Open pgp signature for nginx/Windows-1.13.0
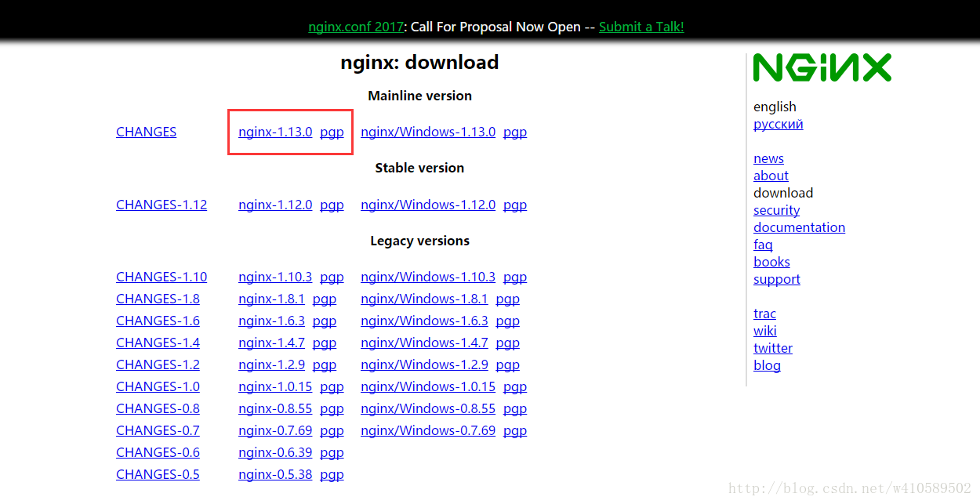The height and width of the screenshot is (504, 980). tap(515, 132)
